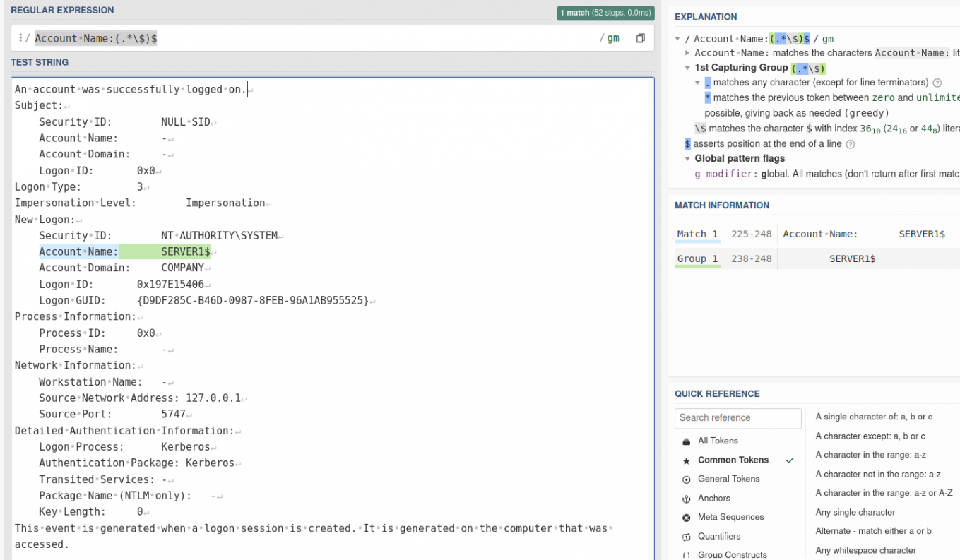Click the Anchors anchor icon
Image resolution: width=960 pixels, height=560 pixels.
(x=686, y=499)
